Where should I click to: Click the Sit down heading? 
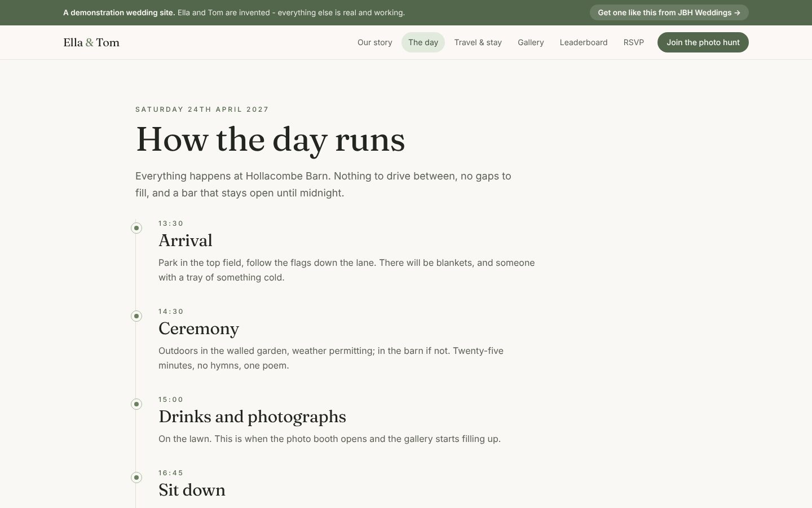click(192, 490)
